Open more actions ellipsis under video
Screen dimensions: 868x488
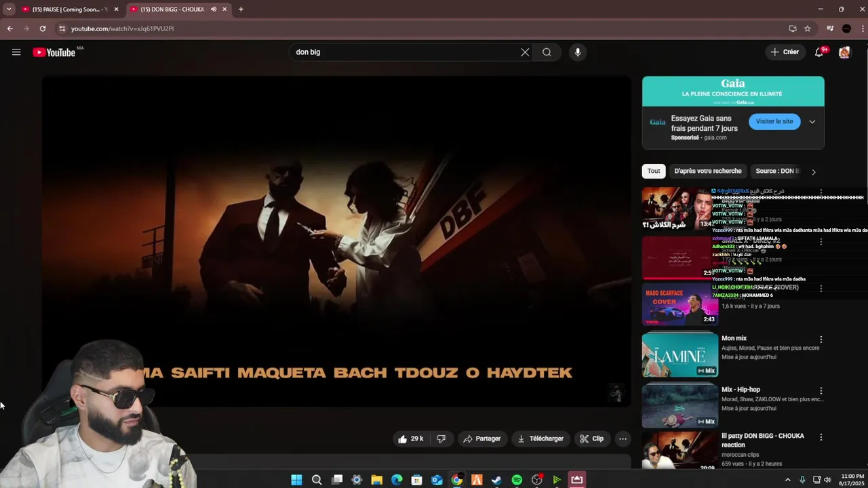(623, 439)
